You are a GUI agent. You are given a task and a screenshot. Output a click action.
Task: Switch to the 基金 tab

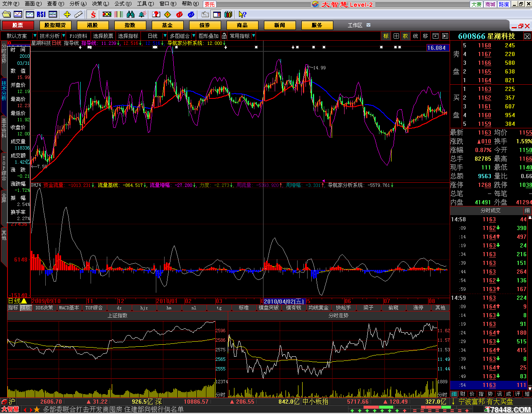(x=167, y=25)
